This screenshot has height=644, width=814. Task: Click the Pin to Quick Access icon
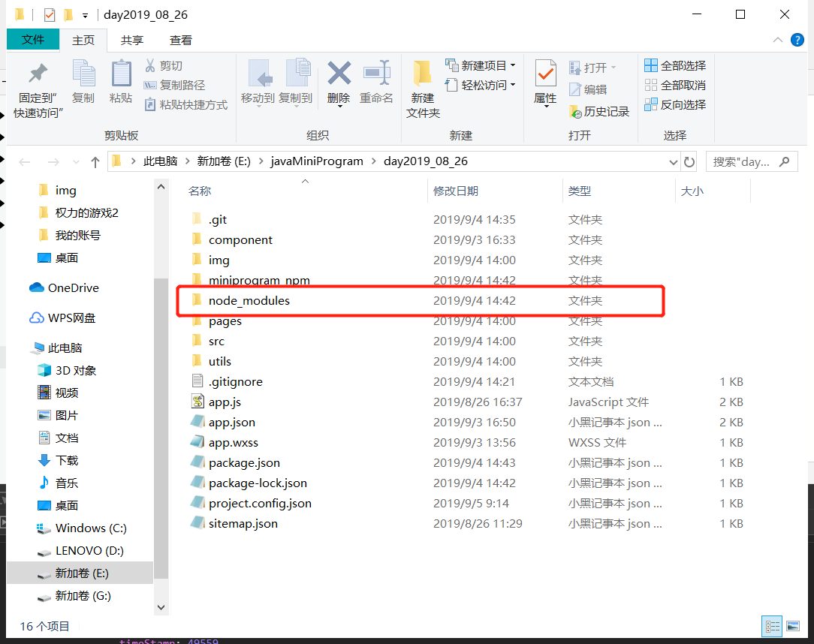(x=38, y=74)
